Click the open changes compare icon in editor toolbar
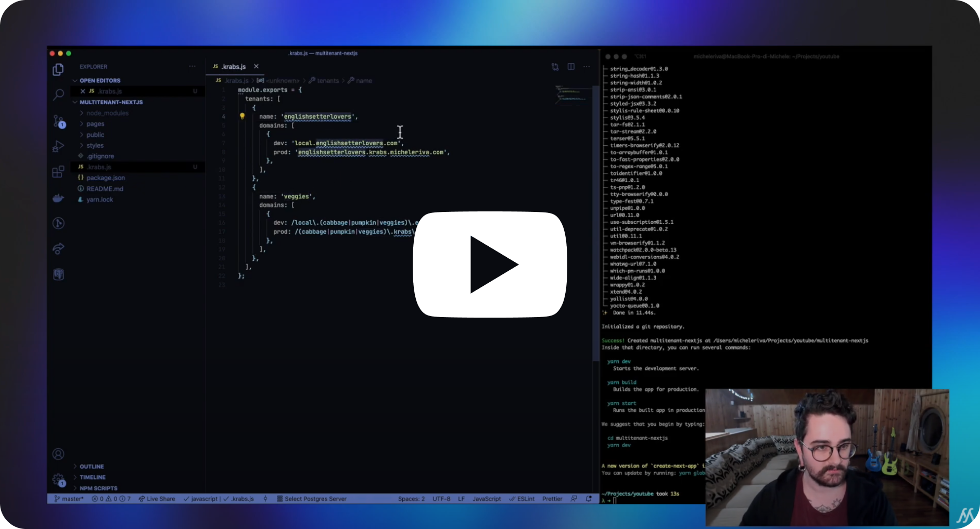Screen dimensions: 980x529 555,67
